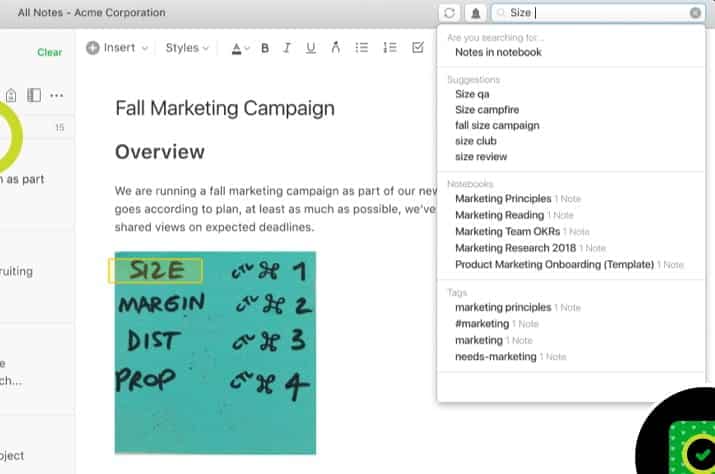Toggle underline formatting
The width and height of the screenshot is (715, 474).
(311, 48)
